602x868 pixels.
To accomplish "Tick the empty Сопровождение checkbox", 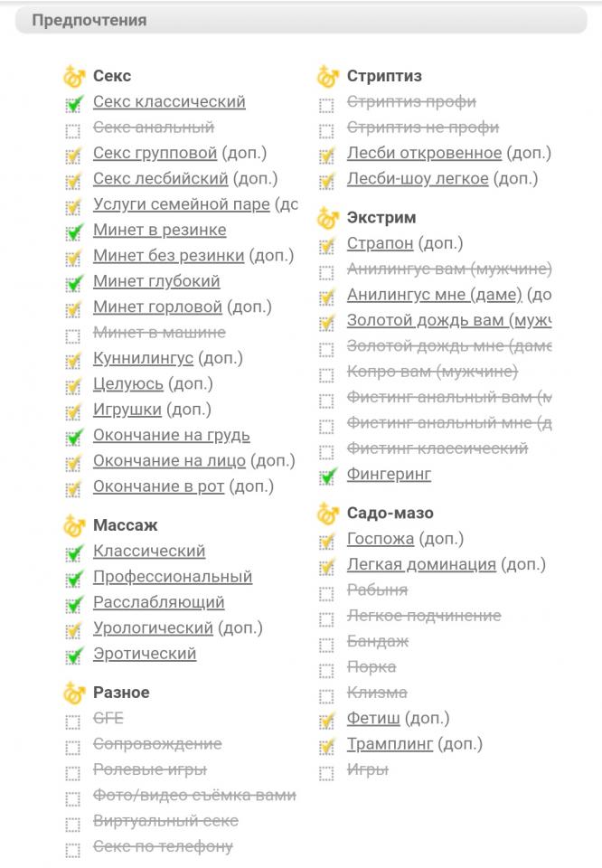I will tap(73, 747).
